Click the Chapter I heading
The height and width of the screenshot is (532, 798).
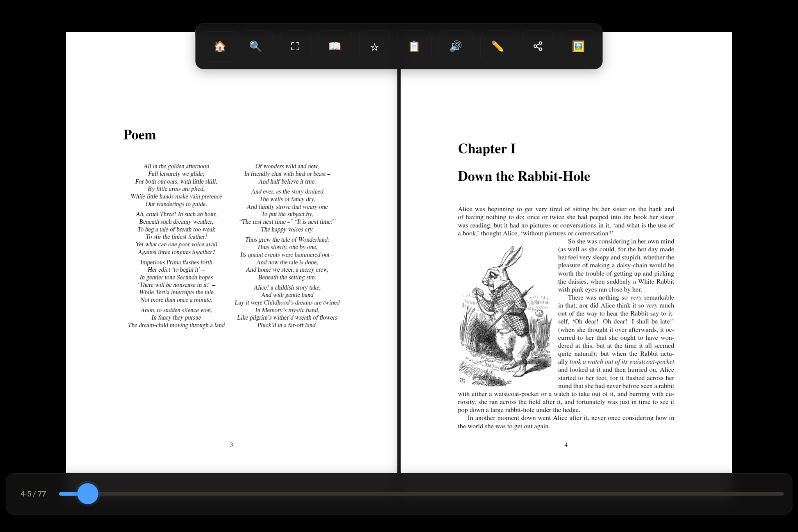coord(486,148)
